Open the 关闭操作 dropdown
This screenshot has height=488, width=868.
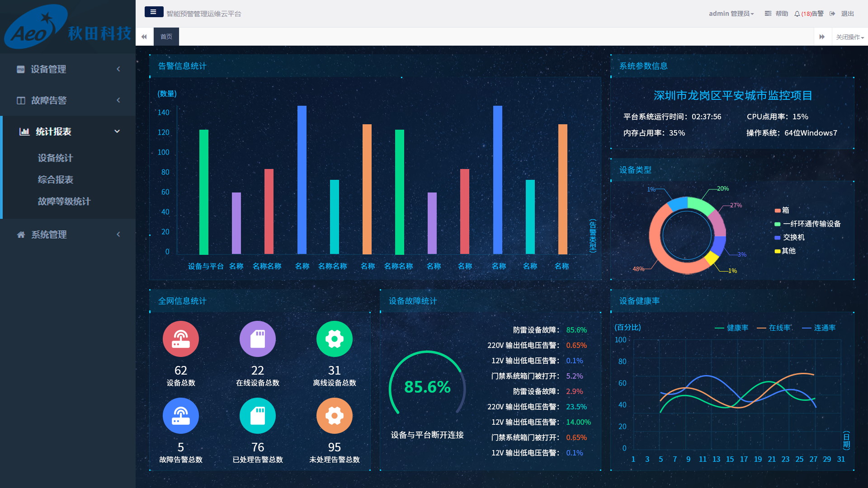[x=850, y=37]
